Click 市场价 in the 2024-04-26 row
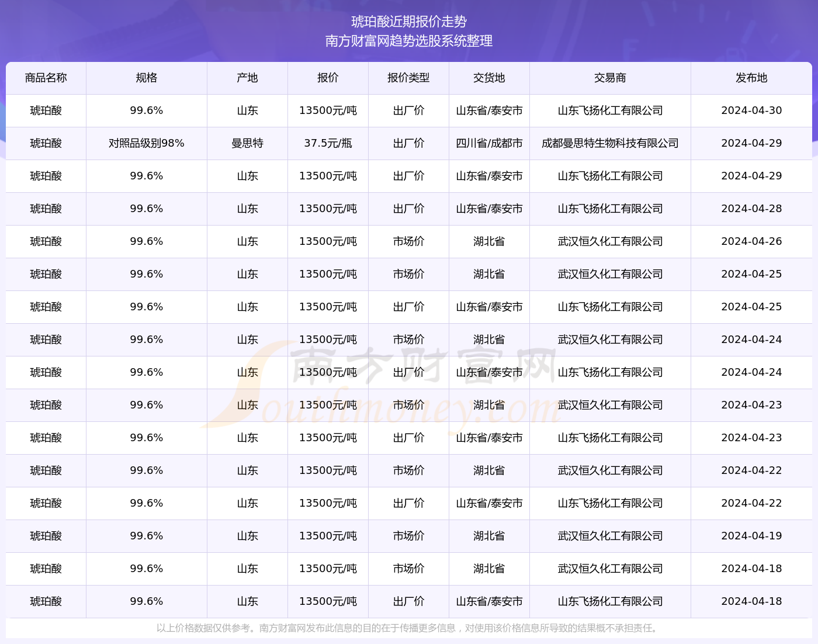The width and height of the screenshot is (818, 644). (x=408, y=241)
